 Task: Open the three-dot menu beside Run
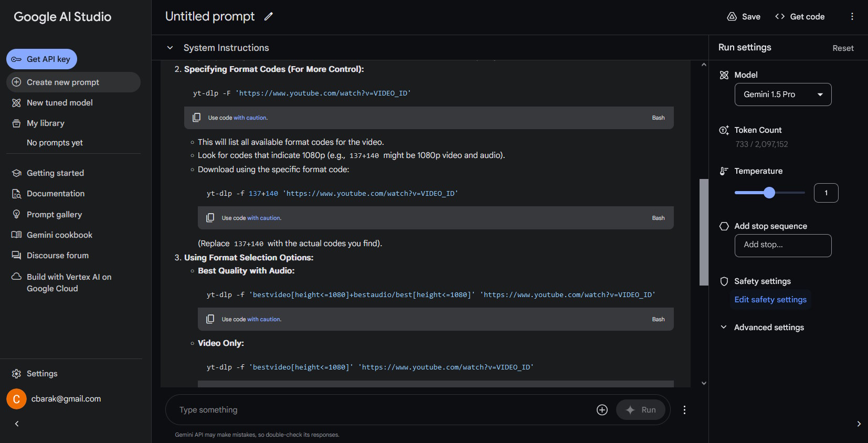coord(684,410)
